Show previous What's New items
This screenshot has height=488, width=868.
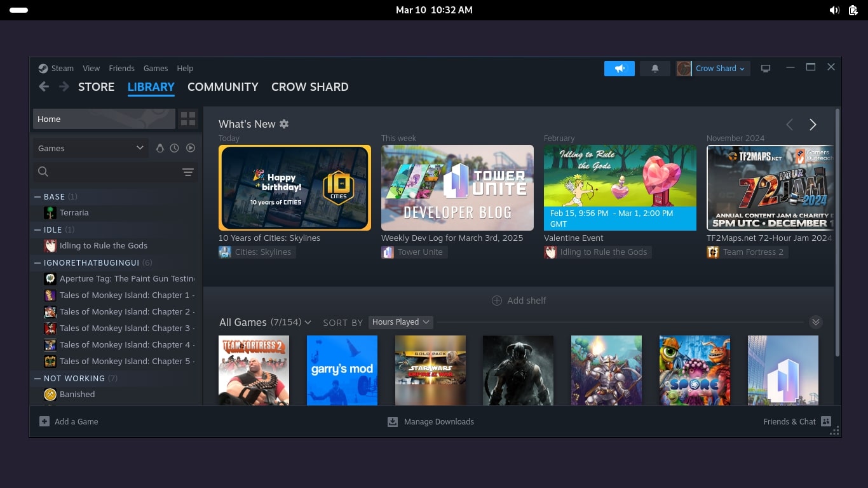click(790, 125)
